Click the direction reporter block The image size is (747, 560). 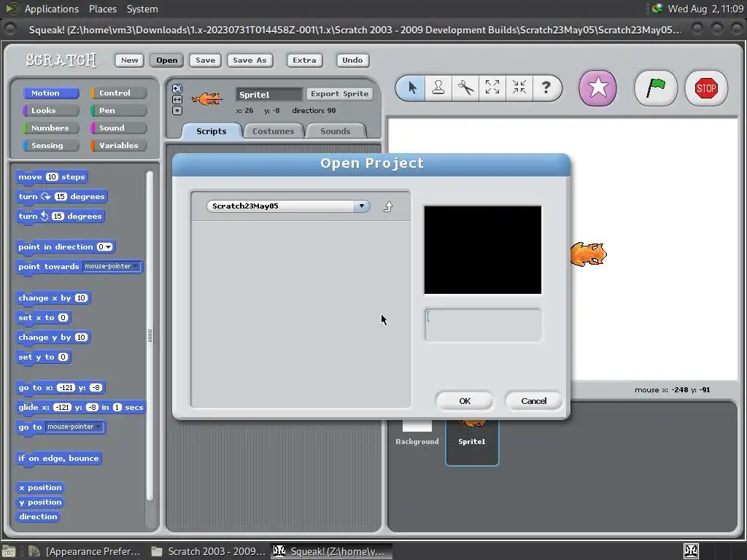(x=38, y=517)
